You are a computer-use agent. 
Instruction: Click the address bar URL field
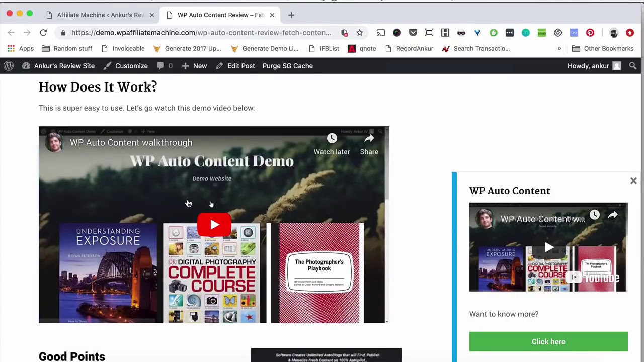[x=201, y=33]
